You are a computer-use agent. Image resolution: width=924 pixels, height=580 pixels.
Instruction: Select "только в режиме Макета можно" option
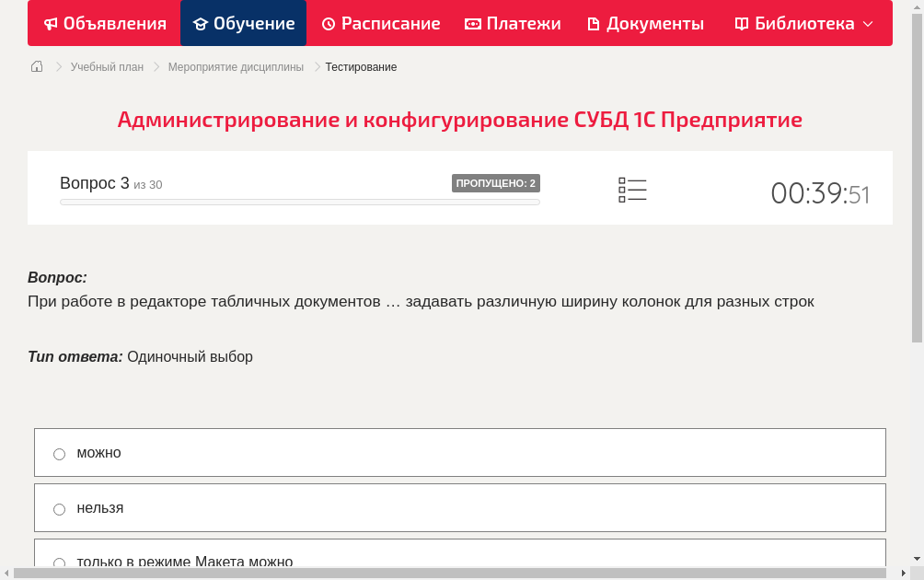click(x=59, y=563)
